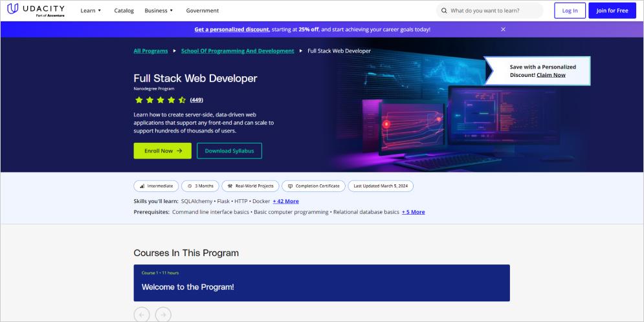Click the 'Flask' skill text
The width and height of the screenshot is (644, 322).
click(223, 201)
